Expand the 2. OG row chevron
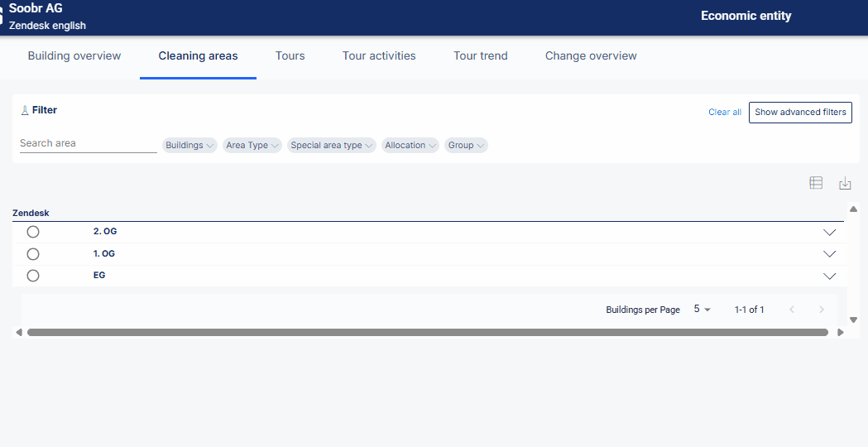The image size is (868, 447). coord(829,232)
